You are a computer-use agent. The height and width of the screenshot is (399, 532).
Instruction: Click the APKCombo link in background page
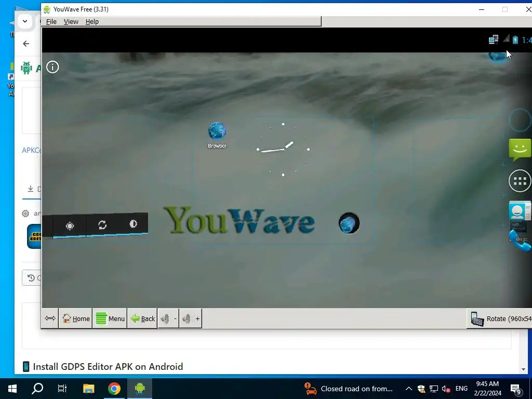click(31, 150)
